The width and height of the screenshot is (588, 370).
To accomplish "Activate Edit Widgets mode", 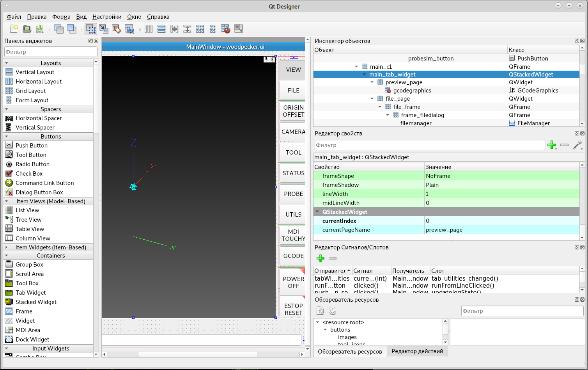I will pyautogui.click(x=91, y=28).
